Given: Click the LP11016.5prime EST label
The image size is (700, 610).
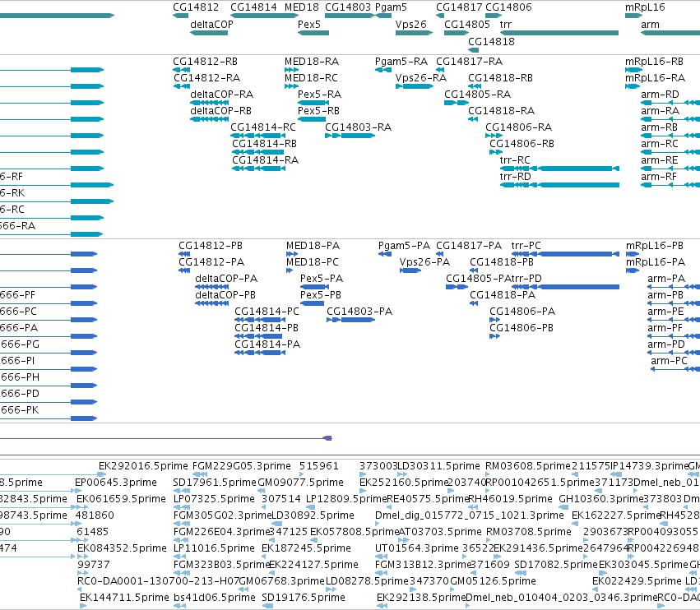Looking at the screenshot, I should click(x=214, y=548).
